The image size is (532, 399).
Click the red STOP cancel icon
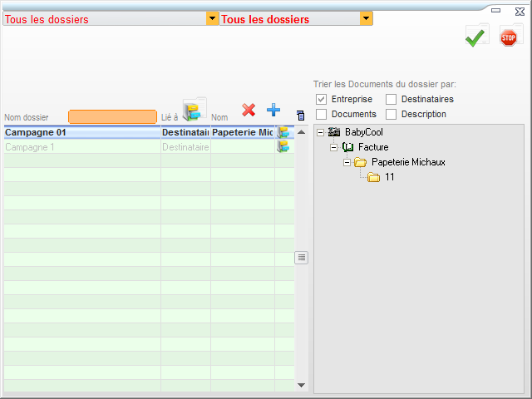508,37
